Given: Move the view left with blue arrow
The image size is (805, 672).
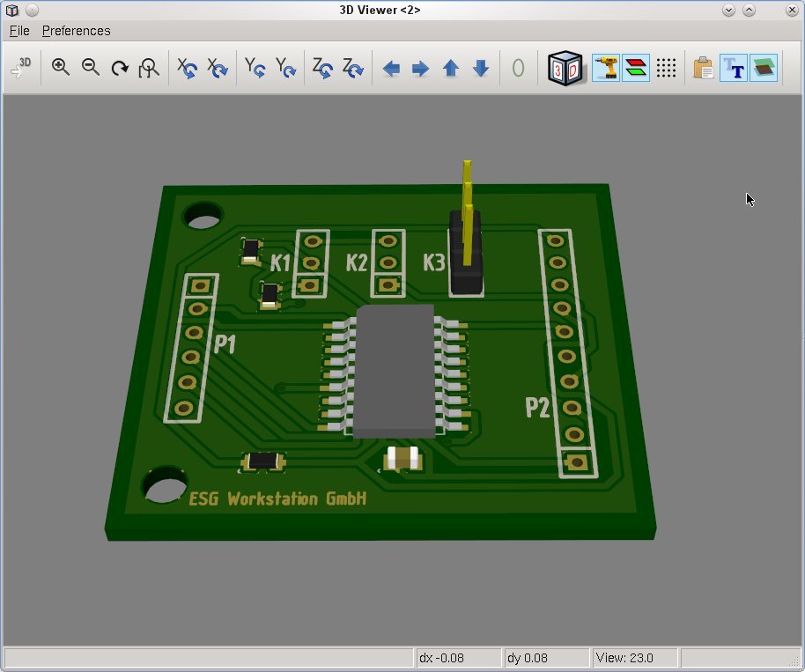Looking at the screenshot, I should (x=391, y=69).
